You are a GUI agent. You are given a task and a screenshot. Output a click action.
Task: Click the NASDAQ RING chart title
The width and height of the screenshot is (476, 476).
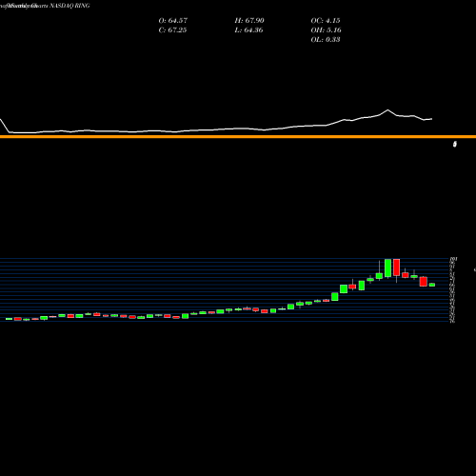pos(69,6)
